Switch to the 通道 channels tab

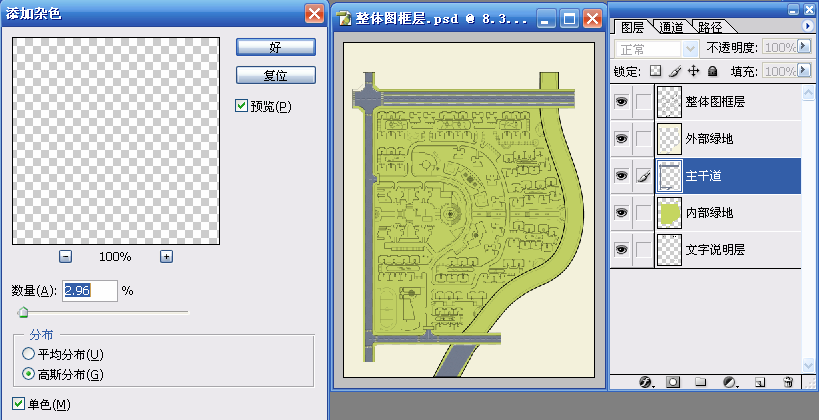click(x=671, y=27)
